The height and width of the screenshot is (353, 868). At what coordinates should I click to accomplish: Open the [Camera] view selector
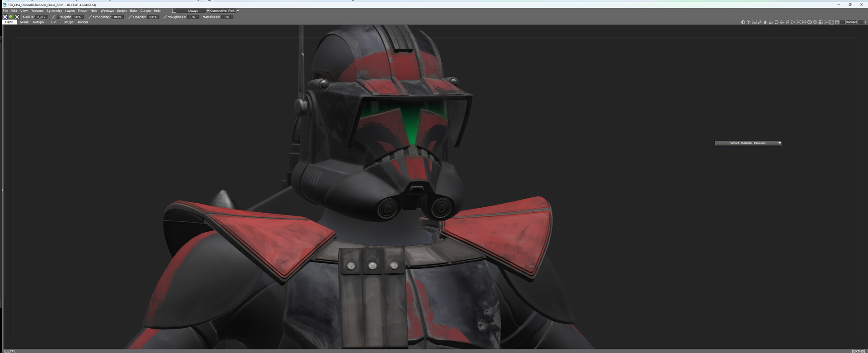coord(852,22)
